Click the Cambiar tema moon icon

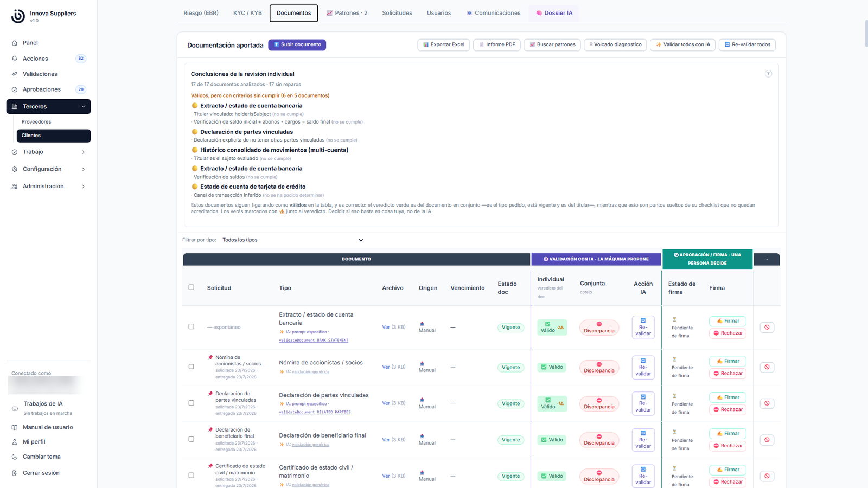click(15, 457)
